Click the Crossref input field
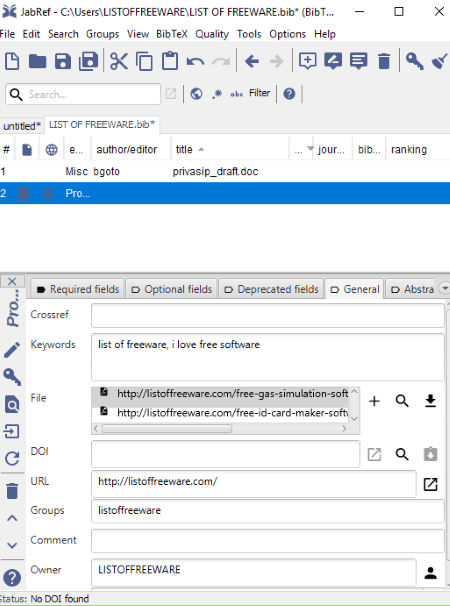This screenshot has height=606, width=450. click(268, 315)
